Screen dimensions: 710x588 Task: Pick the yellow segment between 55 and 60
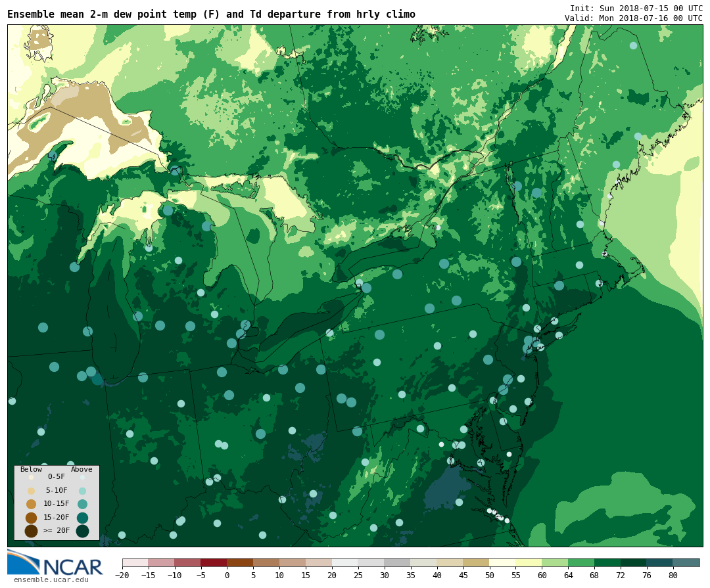pos(529,562)
